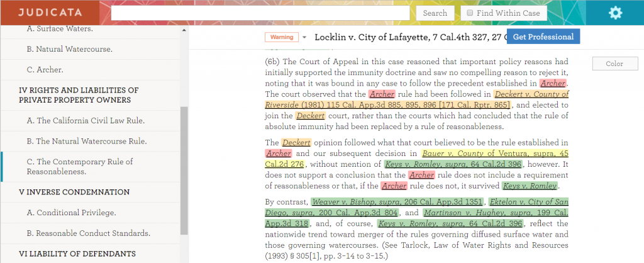The width and height of the screenshot is (644, 263).
Task: Click the sidebar scrollbar thumb
Action: [184, 171]
